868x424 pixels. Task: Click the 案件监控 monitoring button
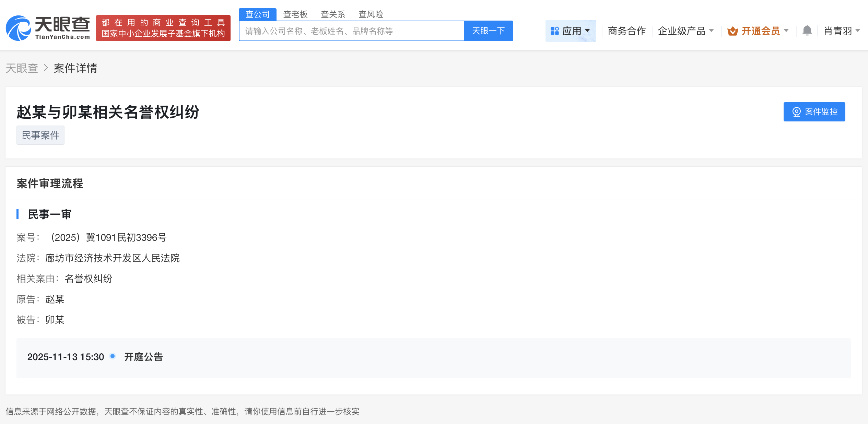coord(814,112)
